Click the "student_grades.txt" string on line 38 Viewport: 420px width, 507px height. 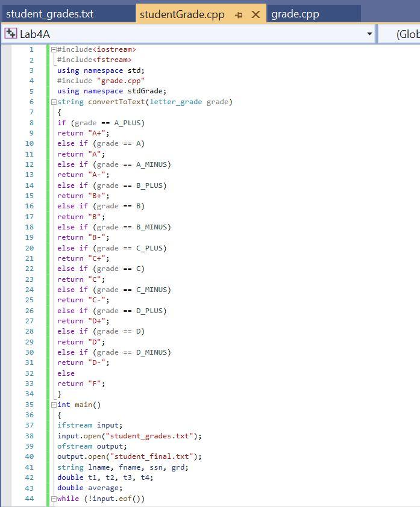(x=149, y=436)
